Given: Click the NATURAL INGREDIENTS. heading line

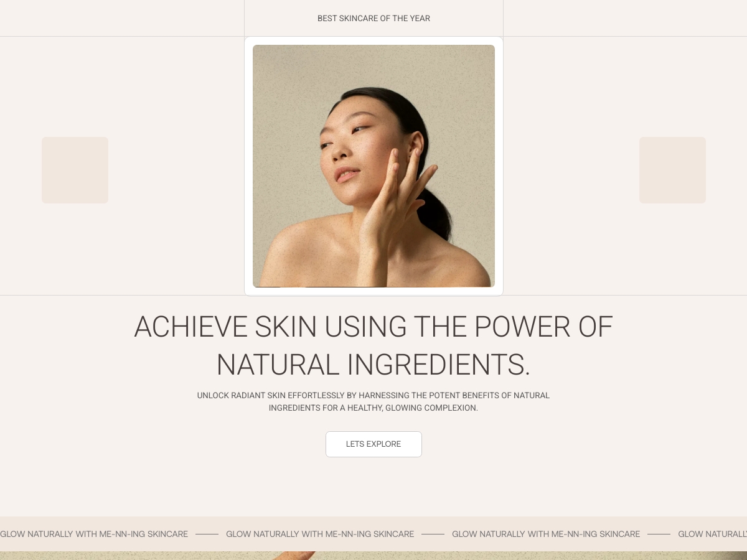Looking at the screenshot, I should 374,365.
